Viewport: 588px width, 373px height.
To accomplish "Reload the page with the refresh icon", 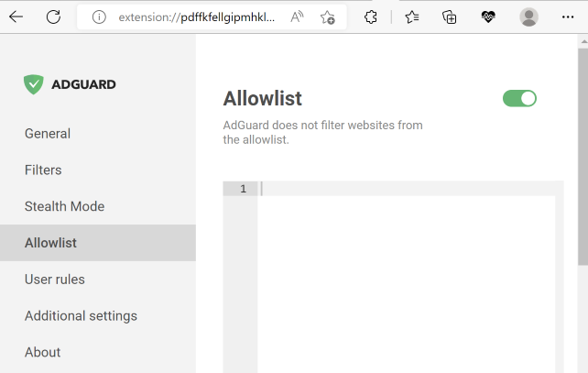I will click(53, 16).
